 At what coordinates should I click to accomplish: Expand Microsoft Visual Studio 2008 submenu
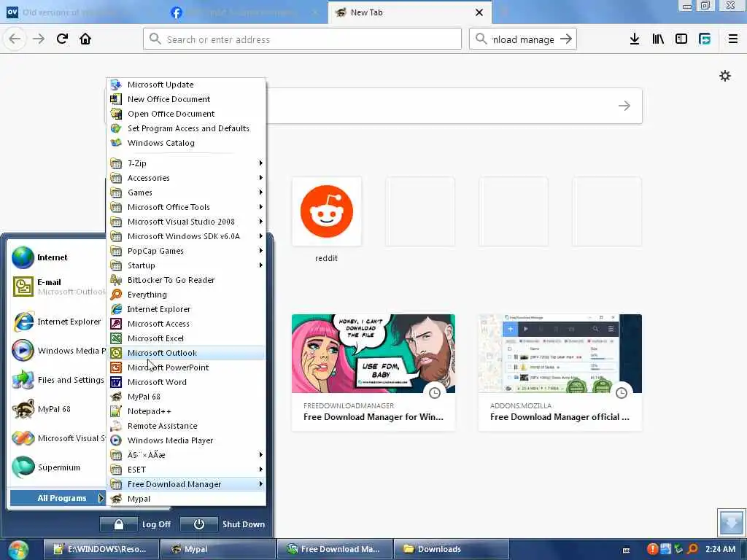coord(186,222)
